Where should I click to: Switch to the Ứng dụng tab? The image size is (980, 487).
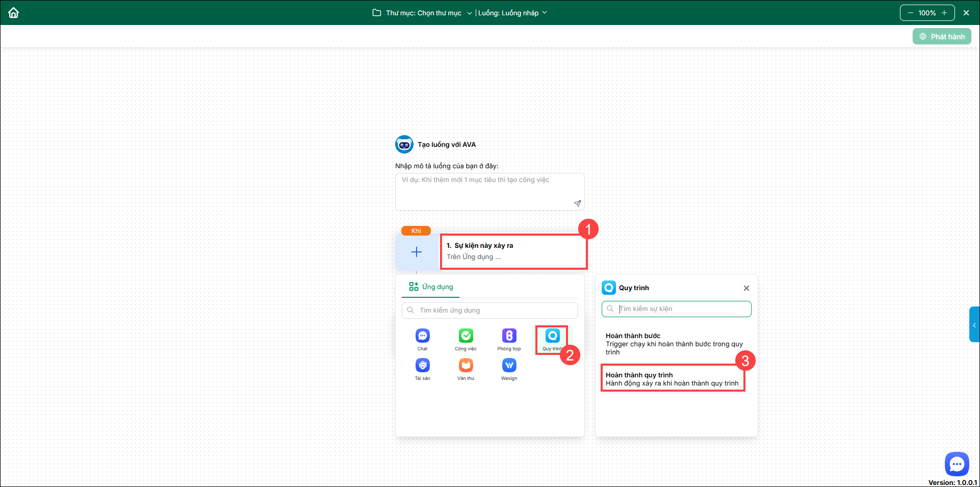(x=431, y=287)
